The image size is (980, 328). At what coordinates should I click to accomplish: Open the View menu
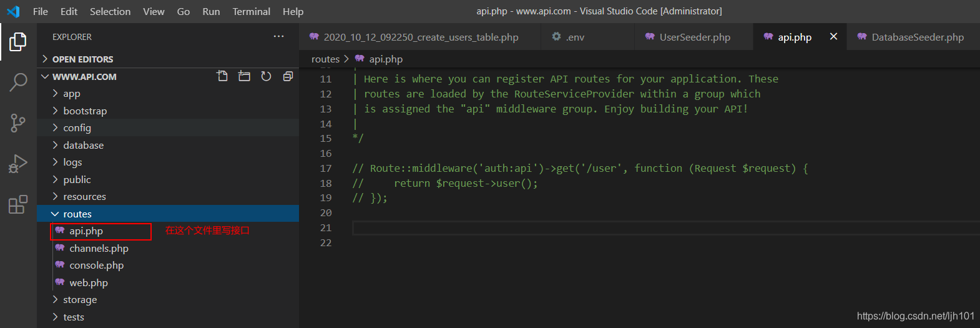[x=154, y=11]
